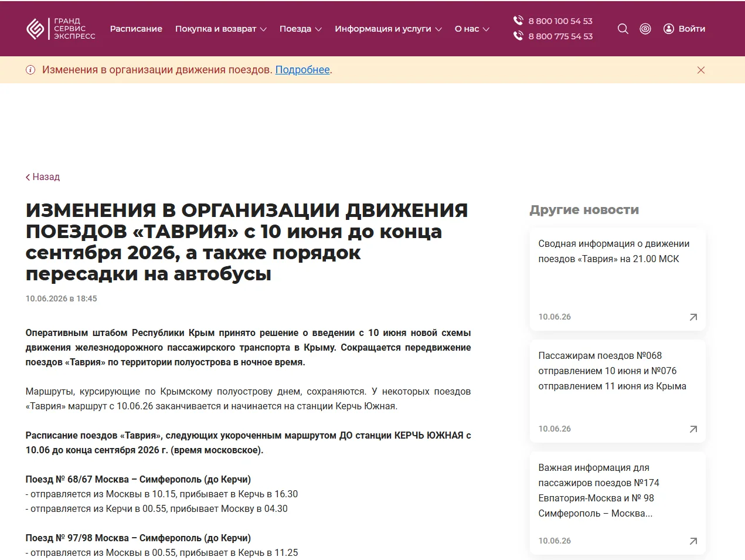Click the arrow icon on the 'Сводная информация' card

click(x=693, y=317)
